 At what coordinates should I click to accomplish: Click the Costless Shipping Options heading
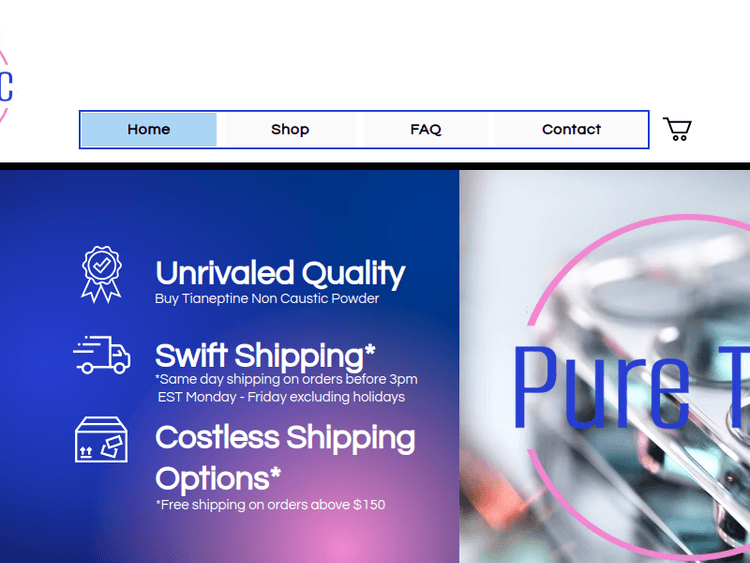pyautogui.click(x=285, y=458)
